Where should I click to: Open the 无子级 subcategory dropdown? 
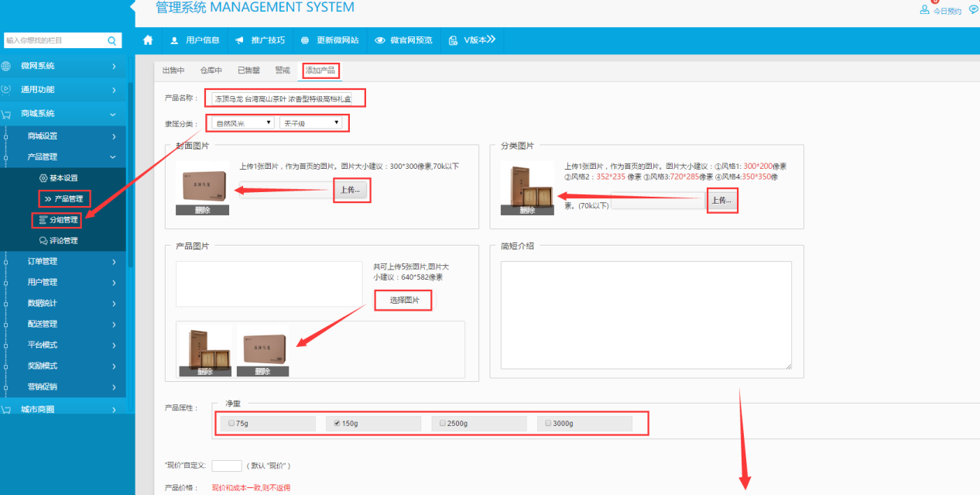tap(310, 123)
